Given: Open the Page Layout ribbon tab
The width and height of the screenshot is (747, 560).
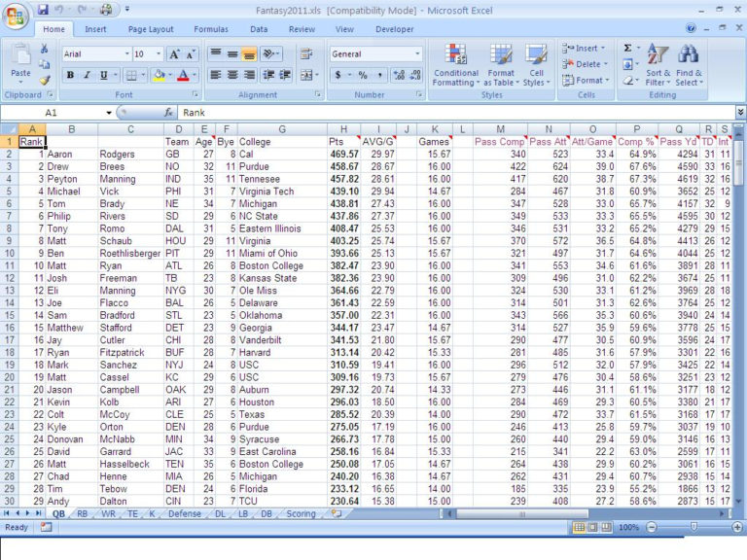Looking at the screenshot, I should point(151,29).
